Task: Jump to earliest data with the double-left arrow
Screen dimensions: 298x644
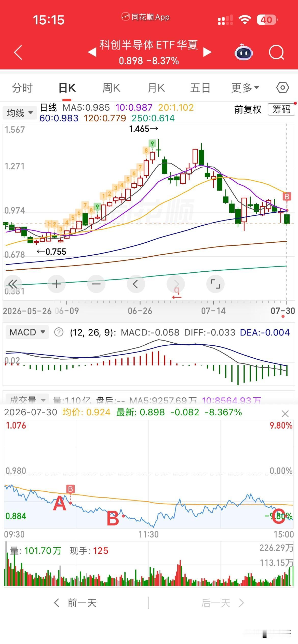Action: pyautogui.click(x=13, y=284)
